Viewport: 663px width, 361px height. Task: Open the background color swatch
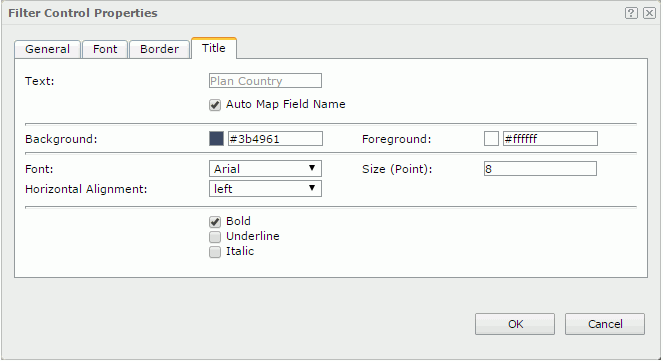pos(216,139)
